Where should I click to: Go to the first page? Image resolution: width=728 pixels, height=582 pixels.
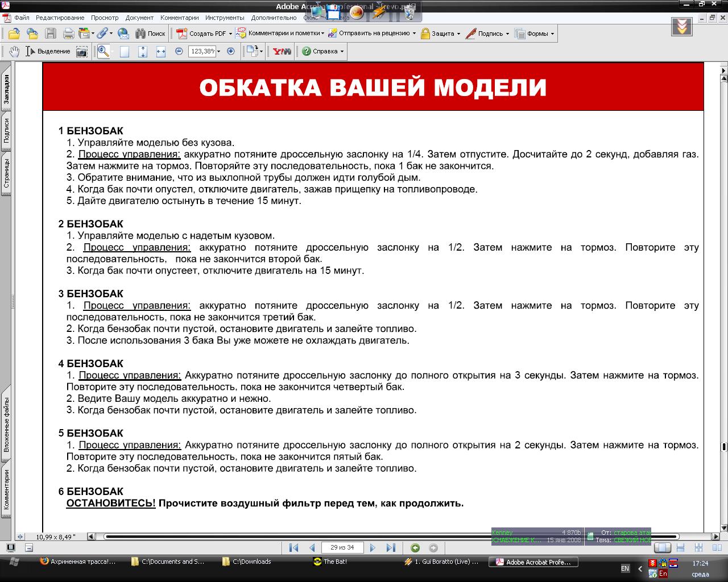[293, 548]
